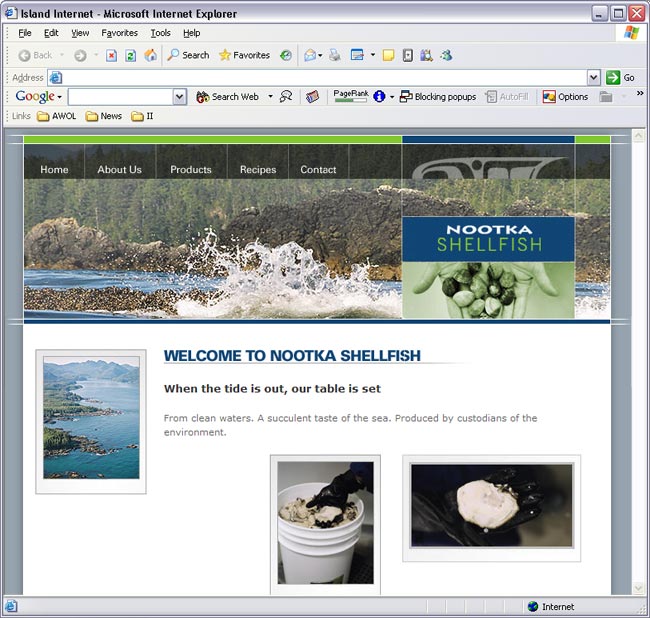
Task: Click the AutoFill button
Action: point(507,97)
